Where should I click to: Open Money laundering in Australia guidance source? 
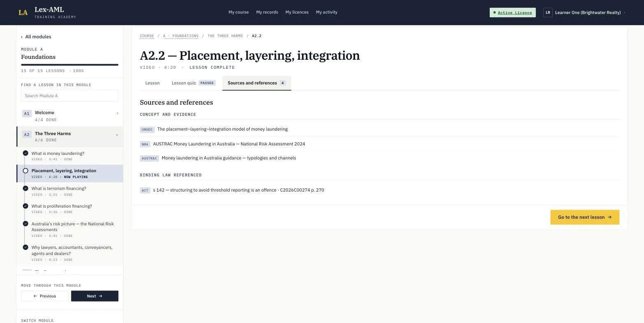coord(229,158)
